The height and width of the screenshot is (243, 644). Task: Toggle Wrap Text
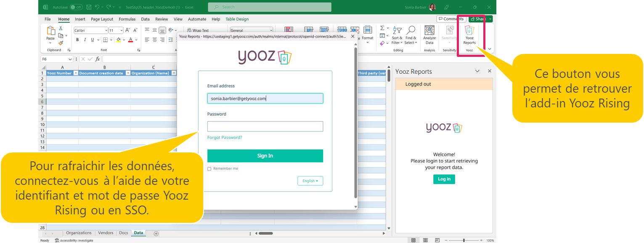pos(198,30)
